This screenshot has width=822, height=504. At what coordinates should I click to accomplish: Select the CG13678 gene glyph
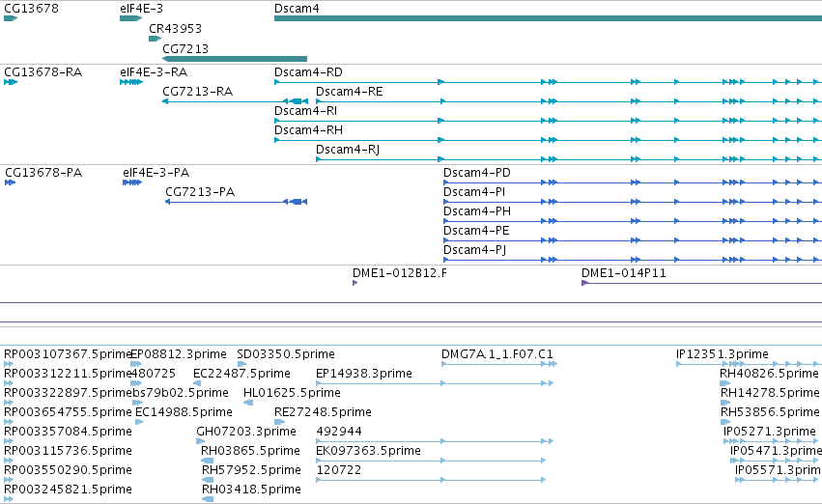(x=11, y=18)
